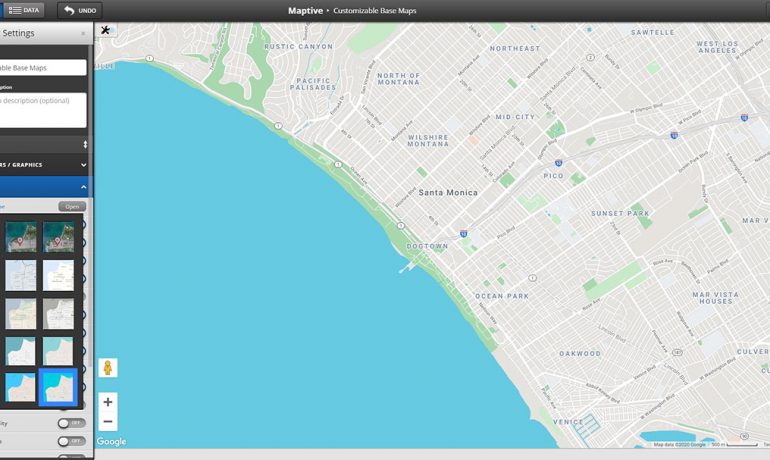The height and width of the screenshot is (460, 770).
Task: Click the OCEAN PARK label
Action: (502, 296)
